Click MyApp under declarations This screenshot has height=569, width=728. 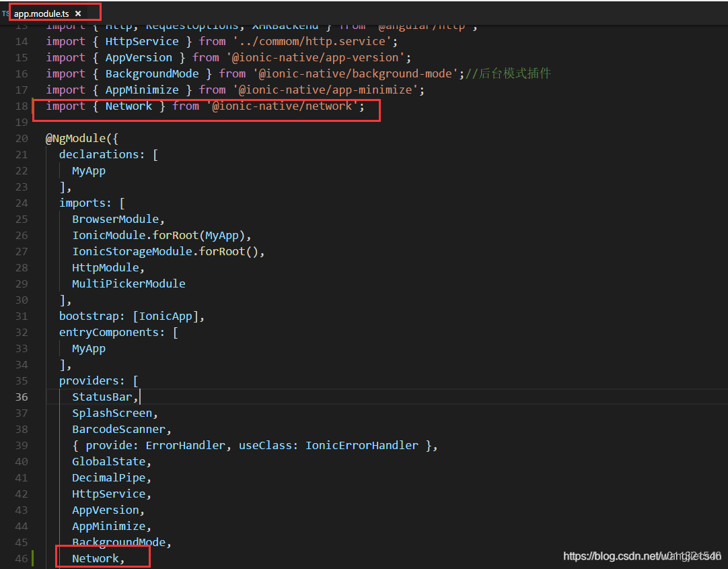pos(89,171)
